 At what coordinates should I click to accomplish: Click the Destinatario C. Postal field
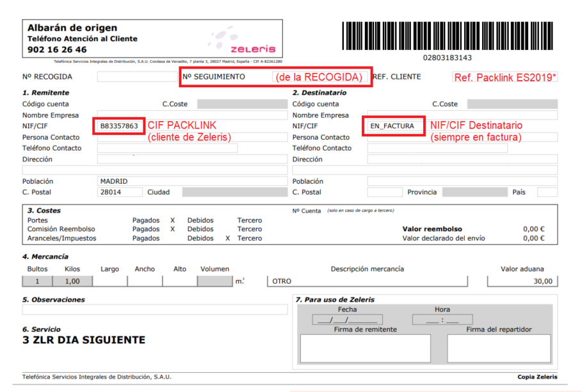(x=385, y=192)
